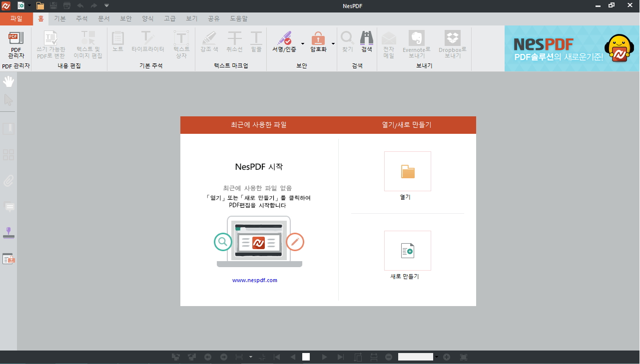The width and height of the screenshot is (640, 364).
Task: Click the undo arrow in title bar
Action: (80, 5)
